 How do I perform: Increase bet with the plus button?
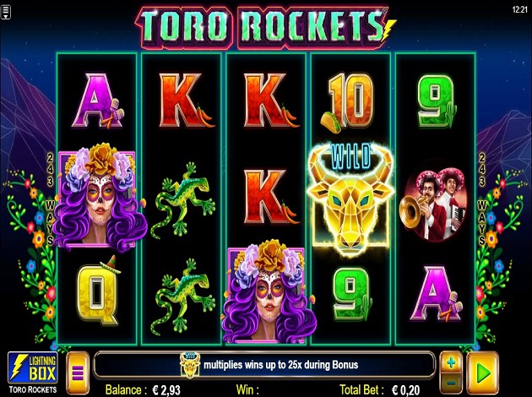(451, 363)
